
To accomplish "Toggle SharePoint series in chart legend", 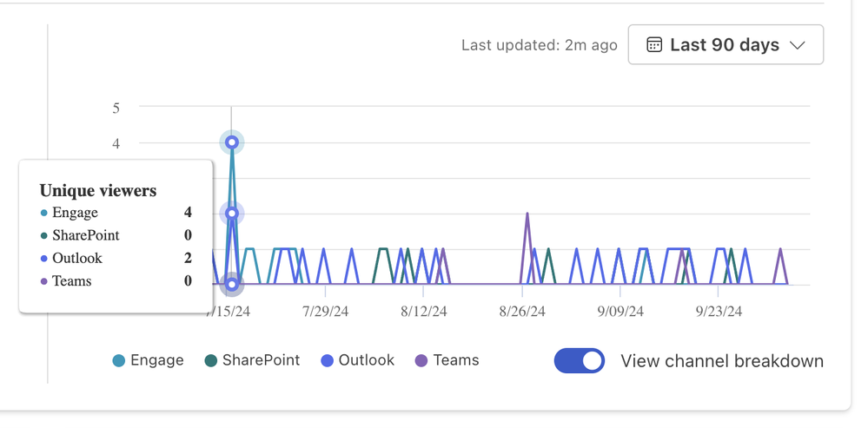I will coord(251,360).
